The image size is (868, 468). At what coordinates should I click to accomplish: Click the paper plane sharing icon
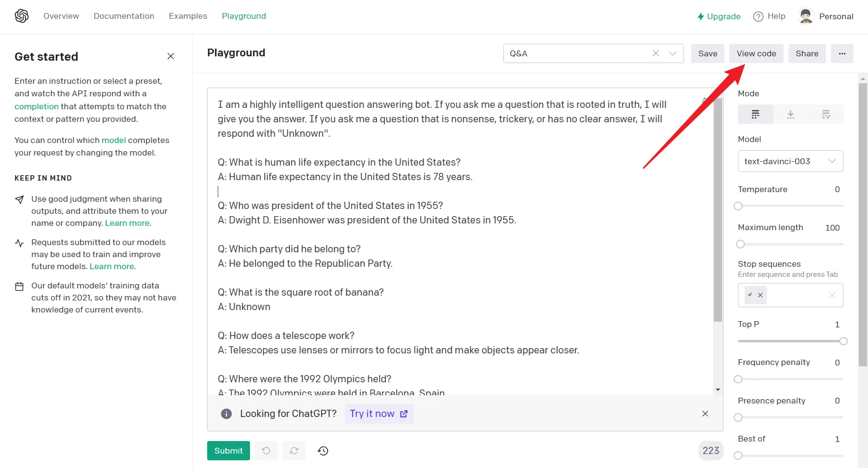coord(19,199)
